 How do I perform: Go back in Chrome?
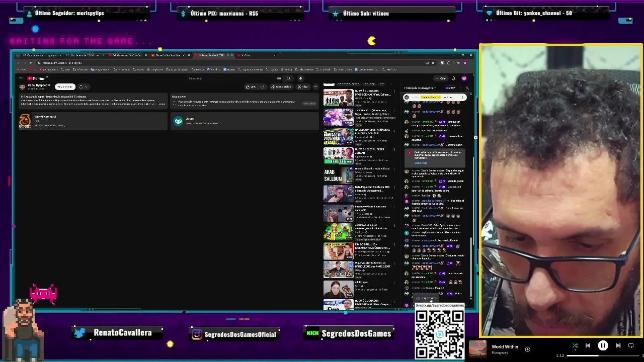(18, 62)
